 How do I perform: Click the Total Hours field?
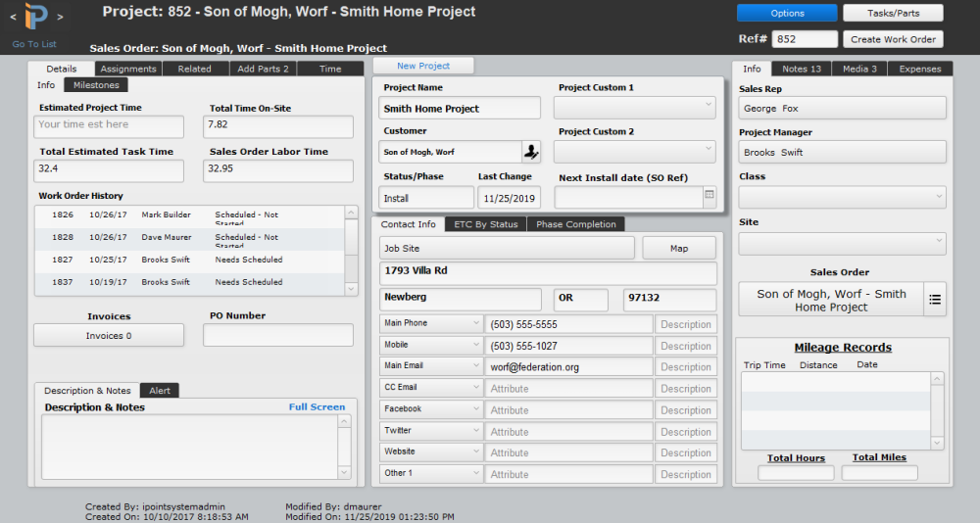pyautogui.click(x=796, y=473)
